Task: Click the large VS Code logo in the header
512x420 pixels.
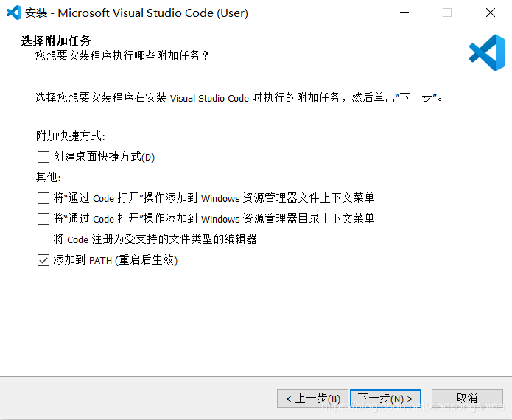Action: click(x=487, y=53)
